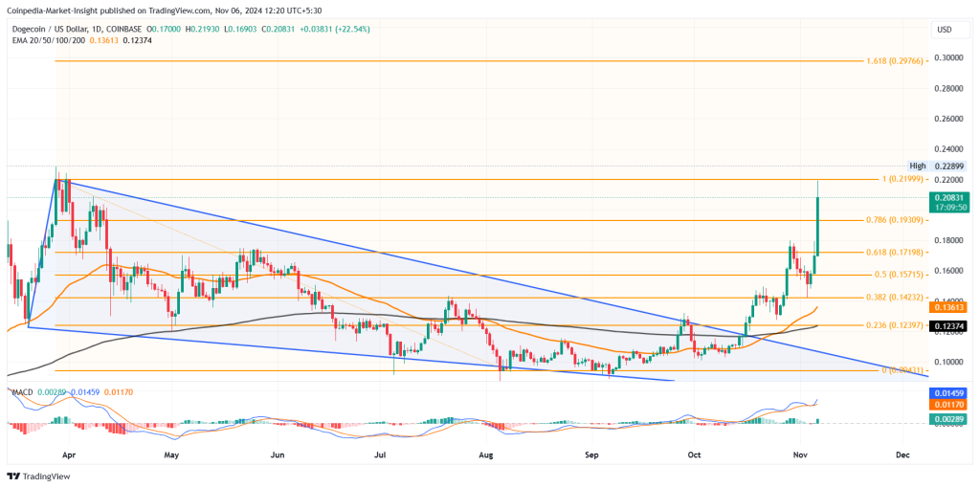Click the Apr label on time axis
The width and height of the screenshot is (980, 488).
69,455
